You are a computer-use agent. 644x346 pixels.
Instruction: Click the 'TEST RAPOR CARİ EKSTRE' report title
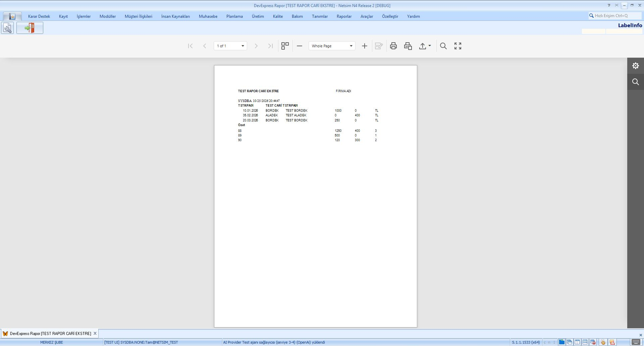(x=258, y=91)
